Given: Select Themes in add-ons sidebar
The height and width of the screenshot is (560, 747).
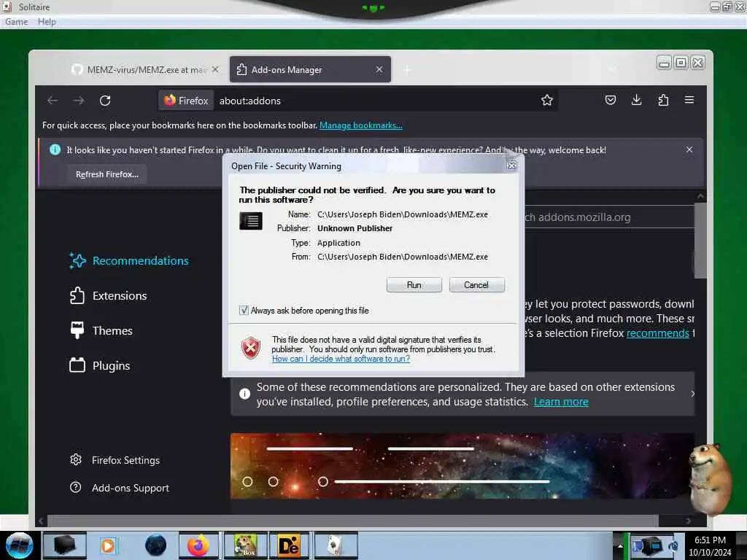Looking at the screenshot, I should pyautogui.click(x=101, y=330).
